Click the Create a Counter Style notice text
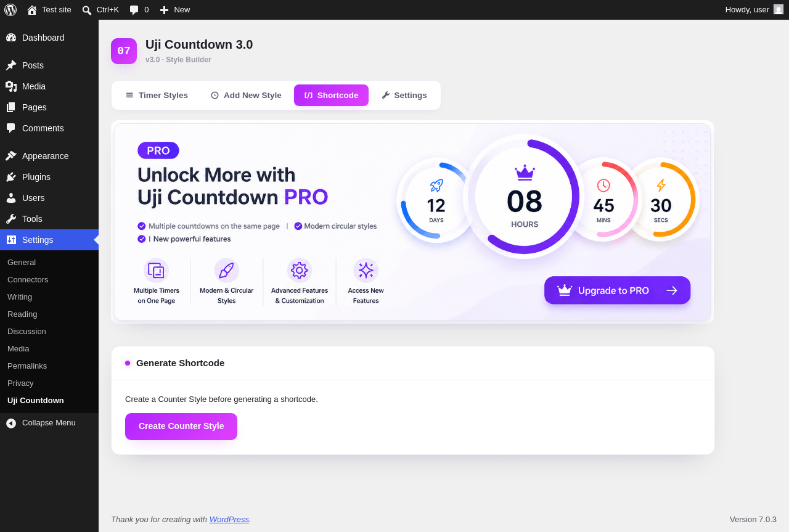Viewport: 789px width, 532px height. (221, 399)
